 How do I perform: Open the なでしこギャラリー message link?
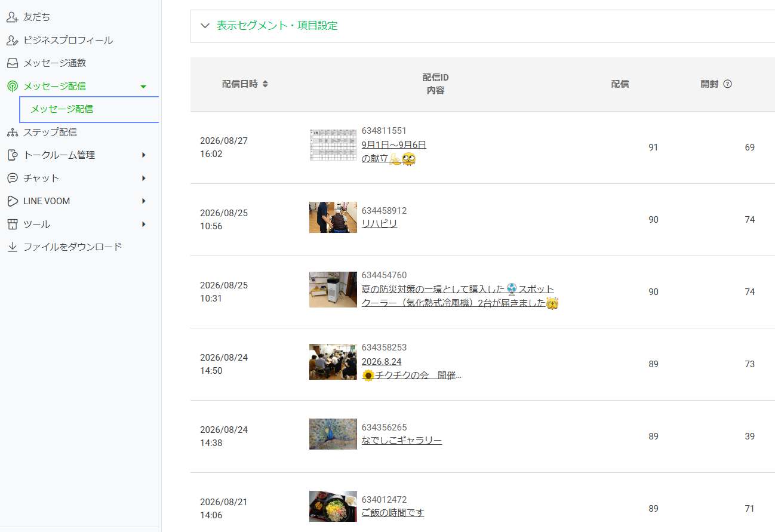[402, 441]
